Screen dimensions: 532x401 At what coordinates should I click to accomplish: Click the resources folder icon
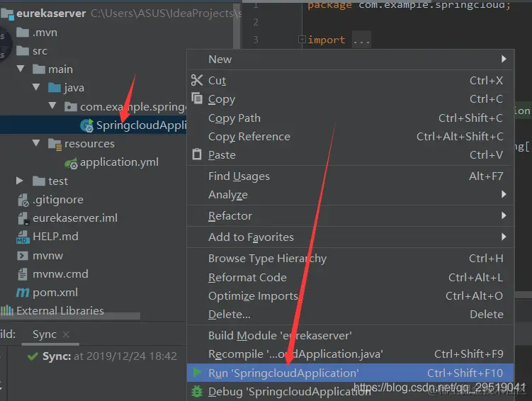(55, 144)
